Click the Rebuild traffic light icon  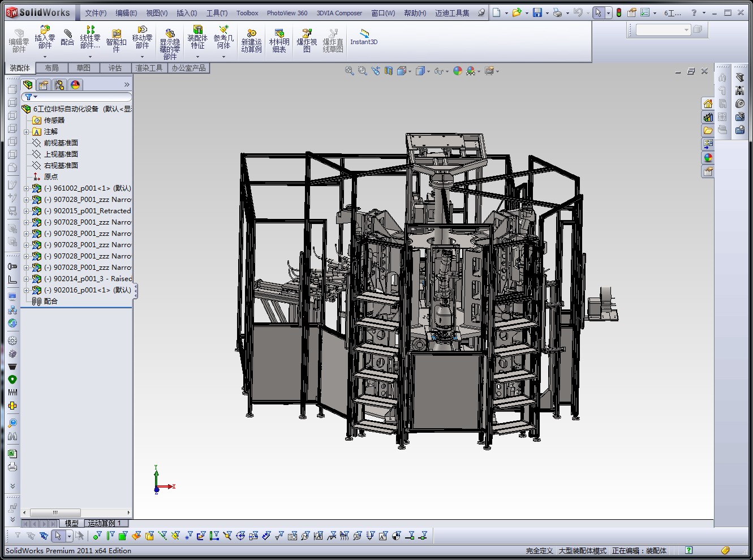pyautogui.click(x=619, y=12)
